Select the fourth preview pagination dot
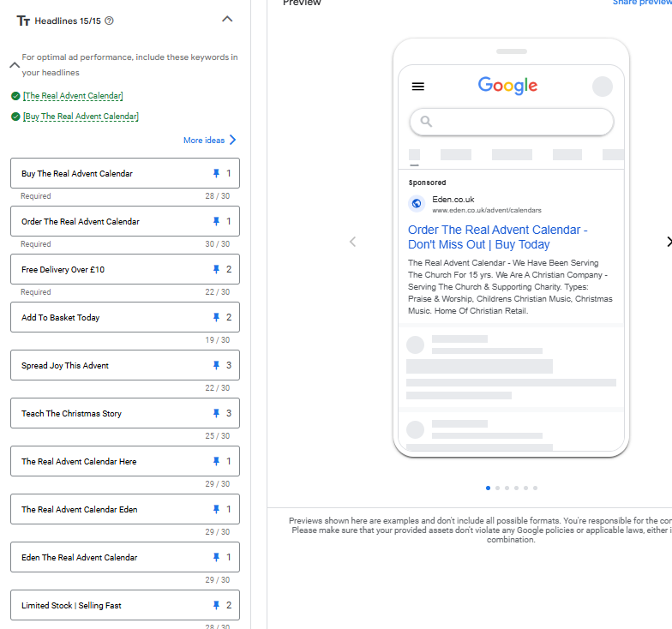The height and width of the screenshot is (629, 672). tap(516, 488)
